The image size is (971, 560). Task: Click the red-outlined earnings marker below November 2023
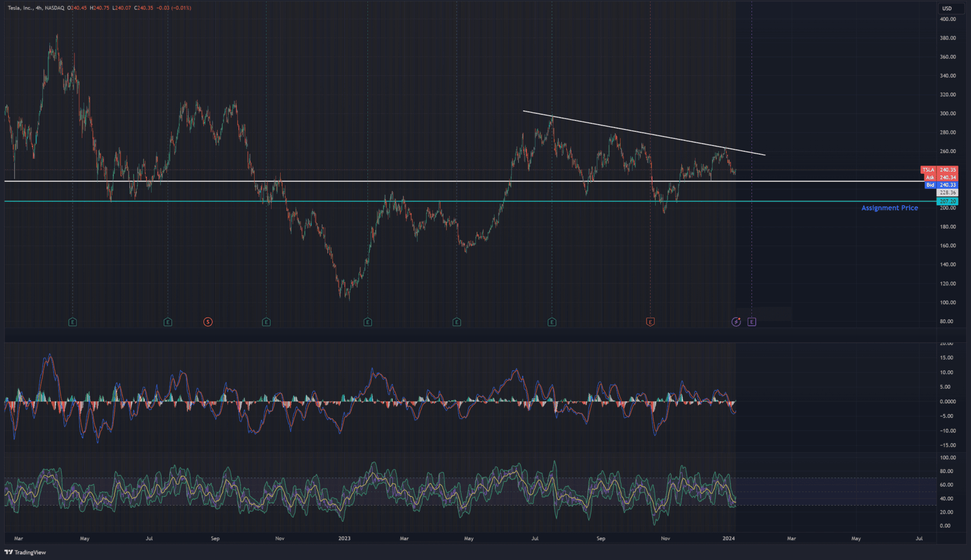[650, 322]
